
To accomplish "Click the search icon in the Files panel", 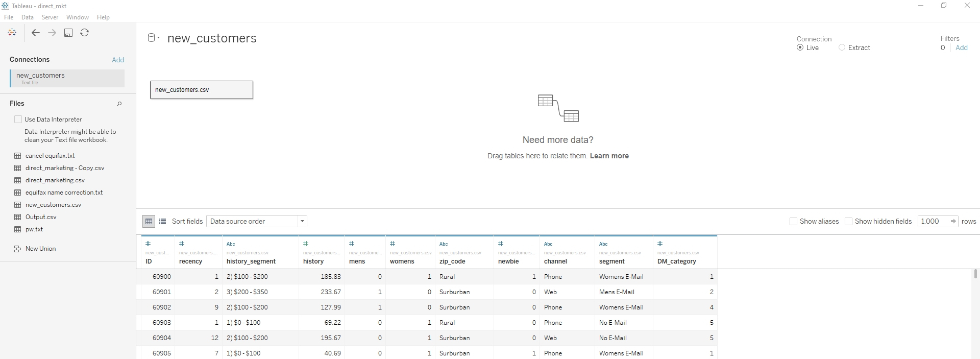I will tap(119, 104).
